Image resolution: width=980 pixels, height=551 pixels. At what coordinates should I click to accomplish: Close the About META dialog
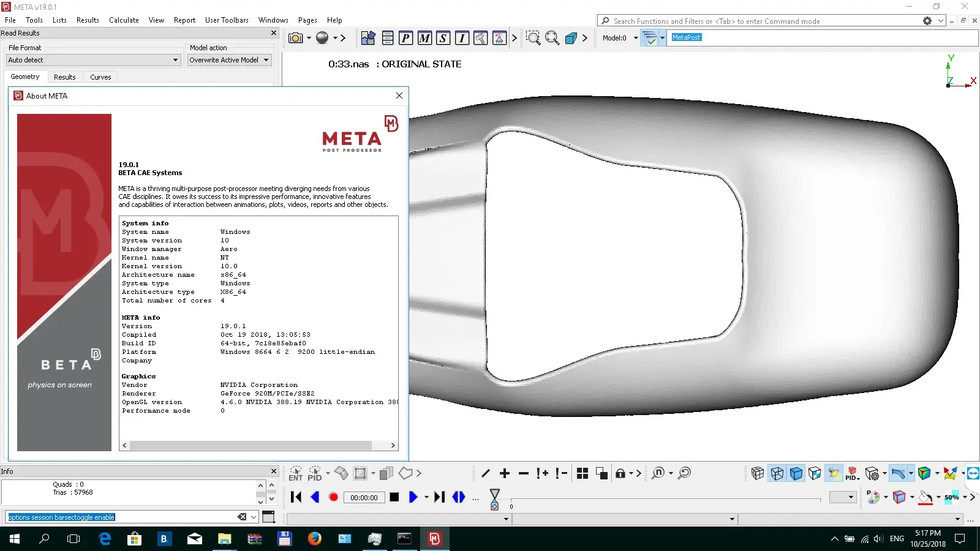[399, 96]
